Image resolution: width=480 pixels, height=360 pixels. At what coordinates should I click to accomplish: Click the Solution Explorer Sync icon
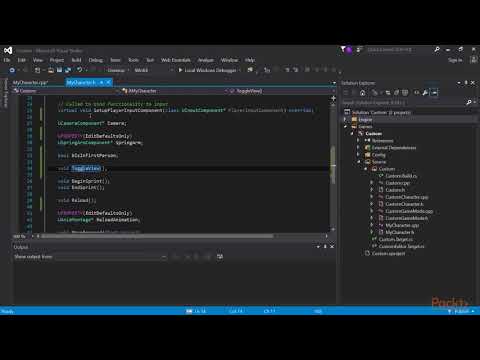(x=388, y=93)
